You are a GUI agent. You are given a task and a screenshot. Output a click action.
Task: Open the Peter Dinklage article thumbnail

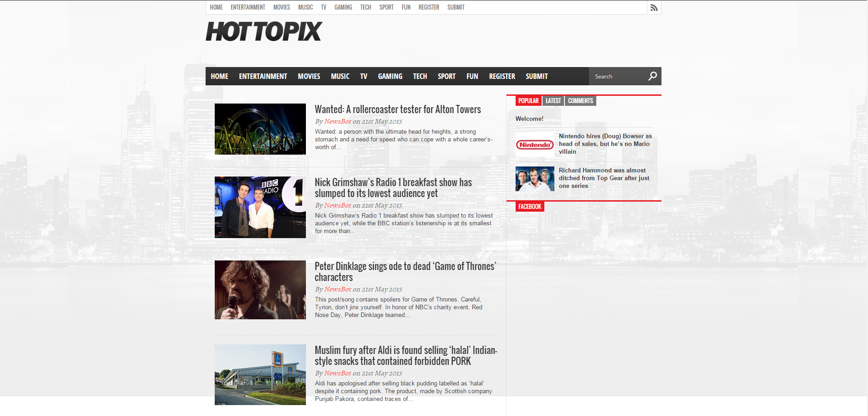[x=260, y=290]
